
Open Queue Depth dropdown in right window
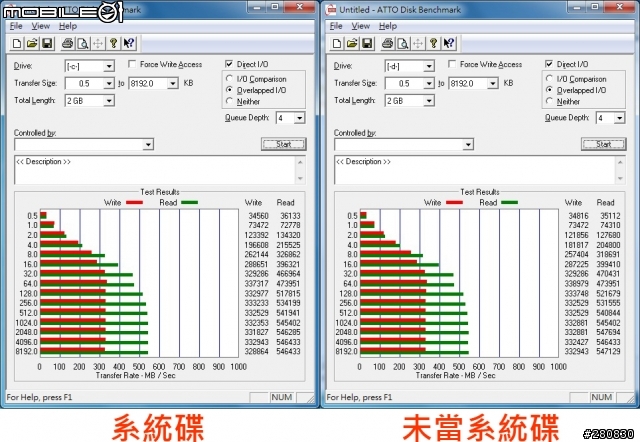click(620, 118)
